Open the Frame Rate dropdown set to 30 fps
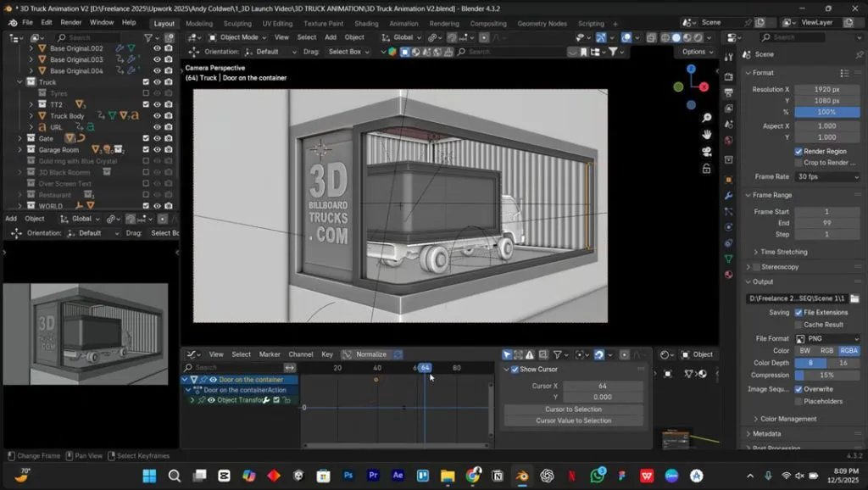 coord(826,176)
